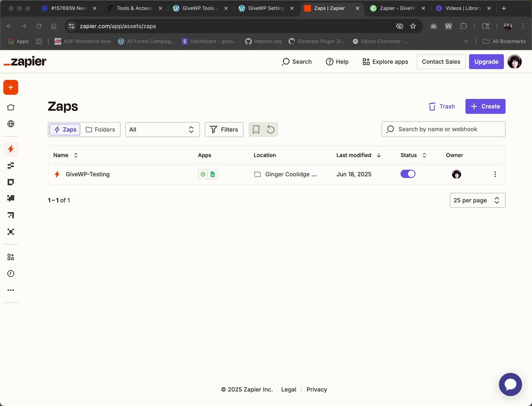This screenshot has width=532, height=406.
Task: Open Explore apps in the header
Action: point(385,62)
